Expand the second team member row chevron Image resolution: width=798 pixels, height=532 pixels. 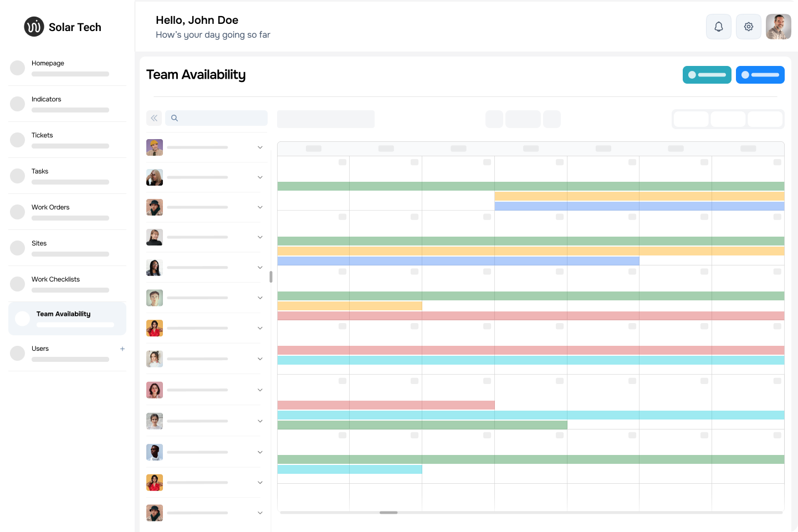(x=260, y=177)
